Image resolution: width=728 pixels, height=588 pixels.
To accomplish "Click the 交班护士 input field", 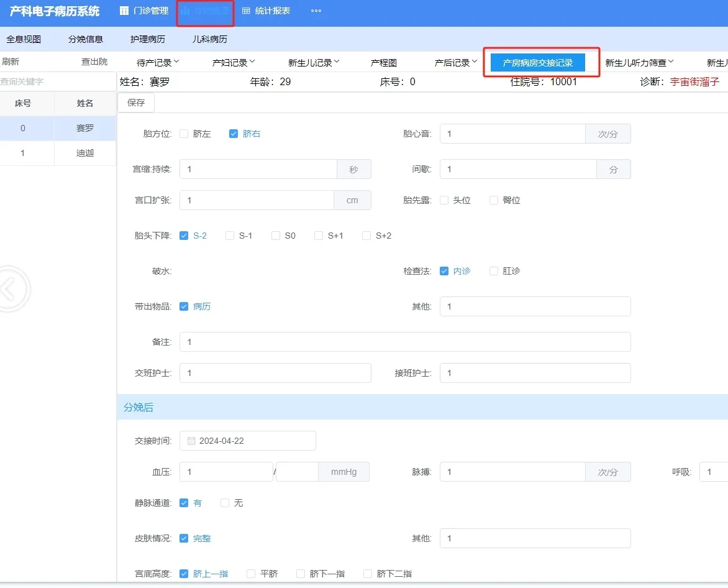I will click(x=275, y=373).
